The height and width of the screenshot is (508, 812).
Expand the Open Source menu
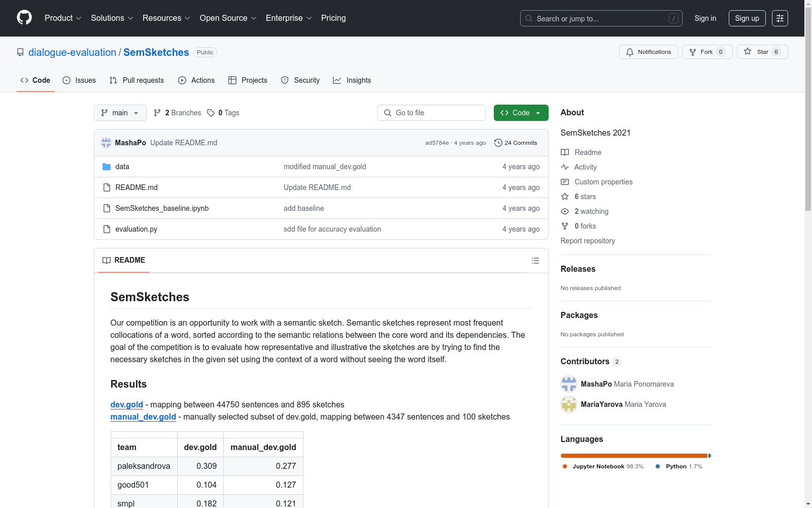click(x=228, y=18)
